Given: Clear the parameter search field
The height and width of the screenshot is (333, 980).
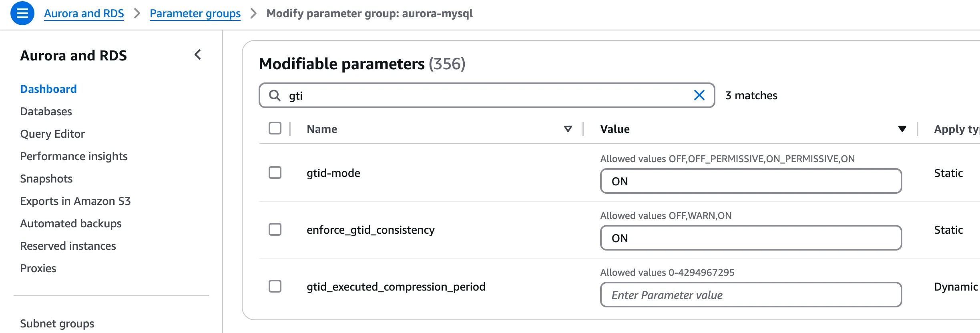Looking at the screenshot, I should coord(699,95).
